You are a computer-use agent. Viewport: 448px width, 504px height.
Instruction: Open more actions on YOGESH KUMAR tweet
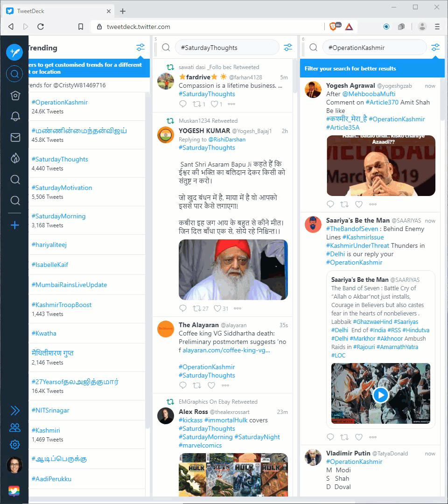238,308
